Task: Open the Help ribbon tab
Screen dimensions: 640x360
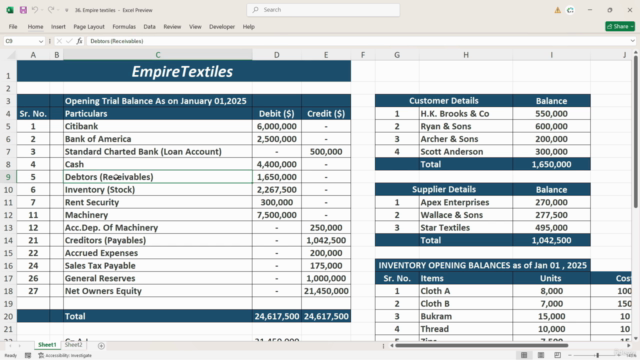Action: pyautogui.click(x=249, y=27)
